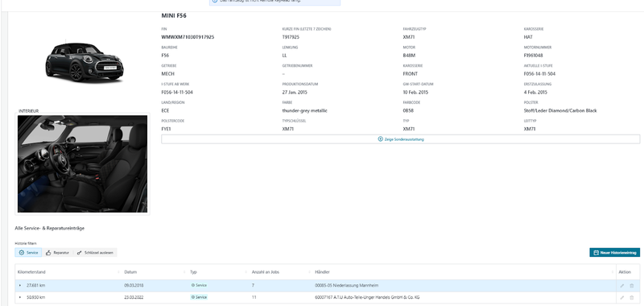The width and height of the screenshot is (644, 306).
Task: Click the Motor value B48M
Action: click(x=409, y=56)
